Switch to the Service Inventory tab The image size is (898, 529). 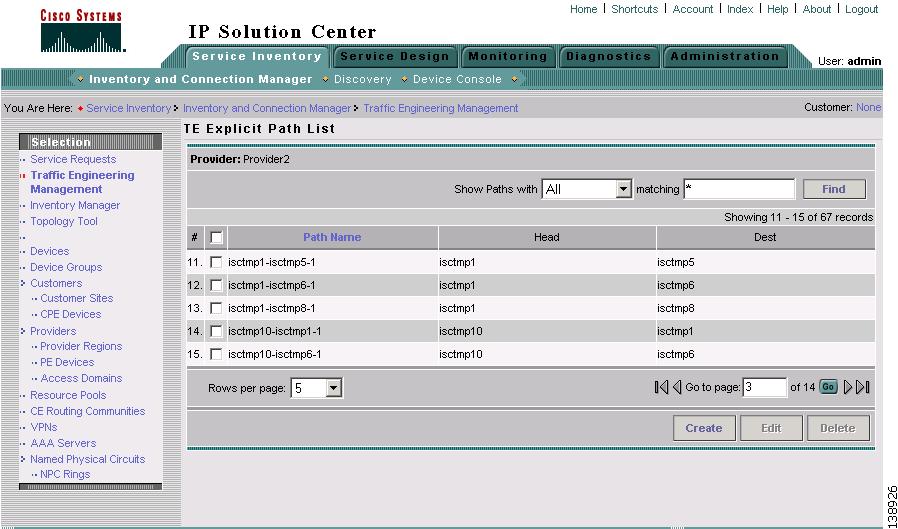coord(257,57)
